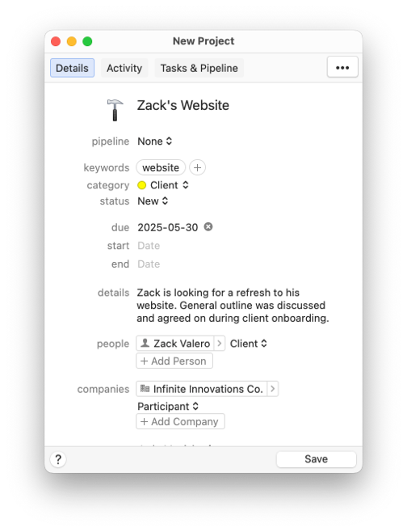Switch to the Tasks & Pipeline tab

[199, 68]
